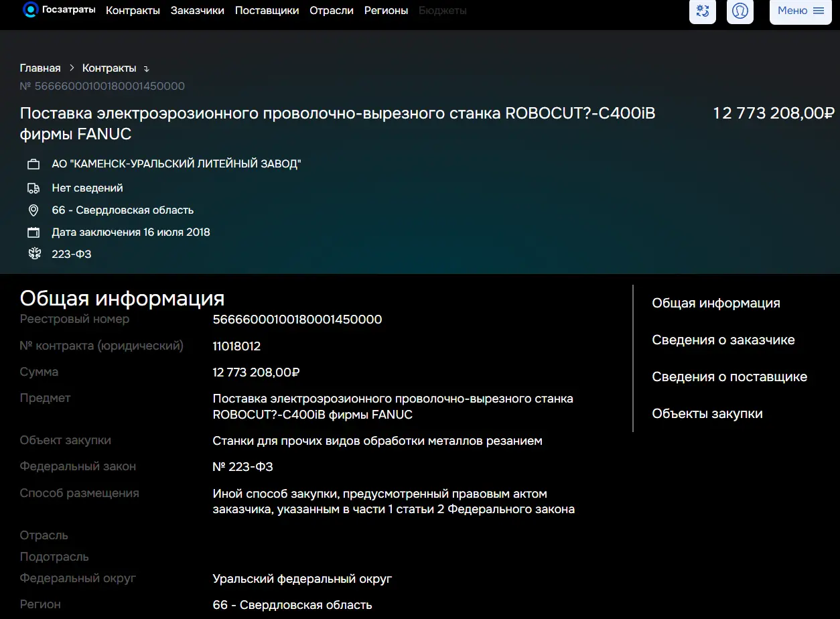Open the accessibility view icon button

pos(703,11)
